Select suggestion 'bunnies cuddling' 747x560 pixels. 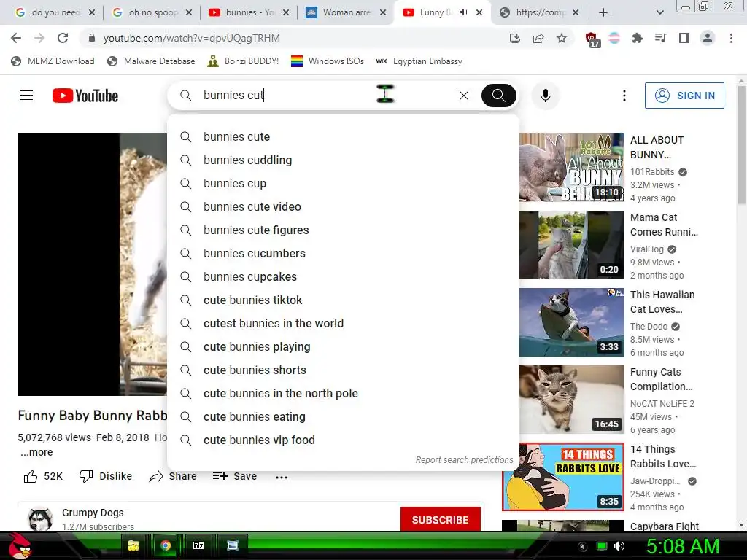click(x=343, y=160)
